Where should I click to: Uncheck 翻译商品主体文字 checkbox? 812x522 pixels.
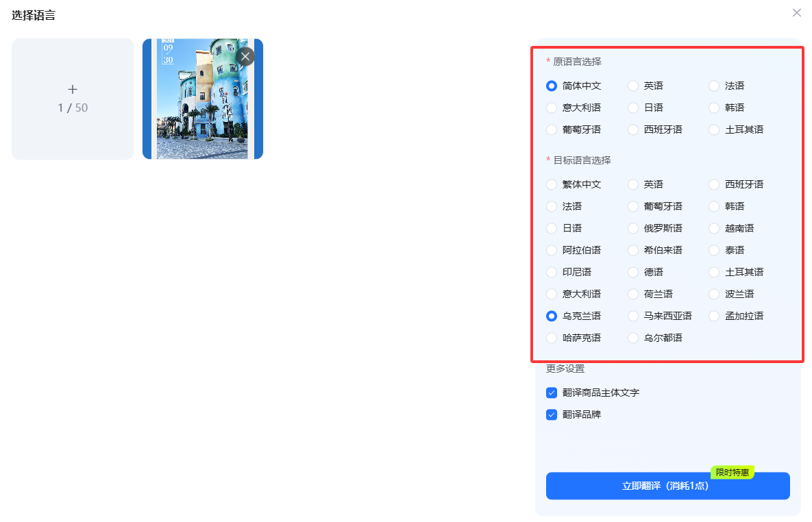click(x=552, y=393)
